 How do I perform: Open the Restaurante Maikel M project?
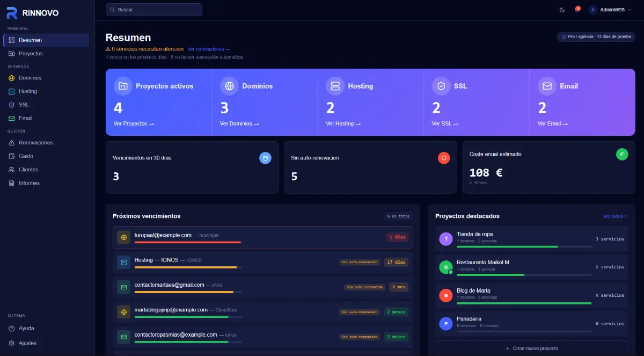click(531, 267)
